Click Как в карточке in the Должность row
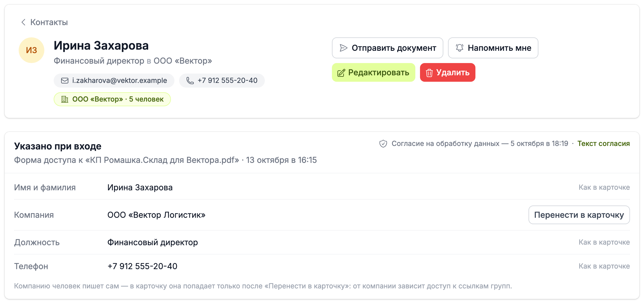The image size is (644, 303). pyautogui.click(x=604, y=242)
